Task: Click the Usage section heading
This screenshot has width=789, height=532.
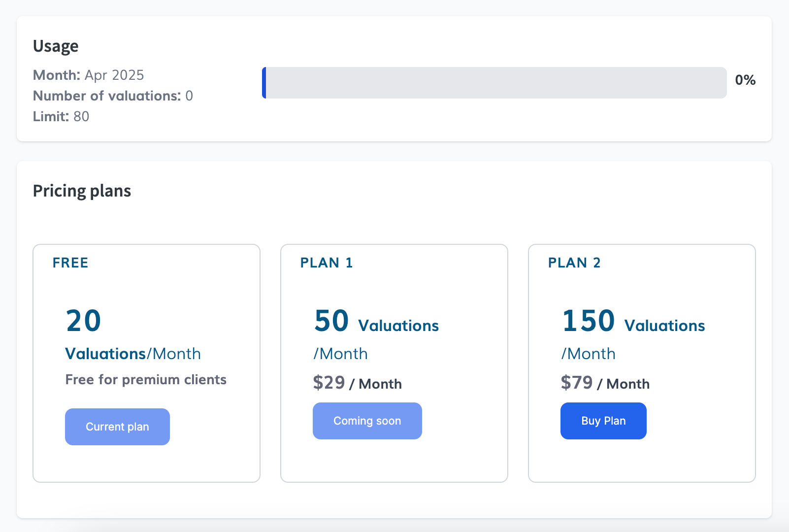Action: pos(56,46)
